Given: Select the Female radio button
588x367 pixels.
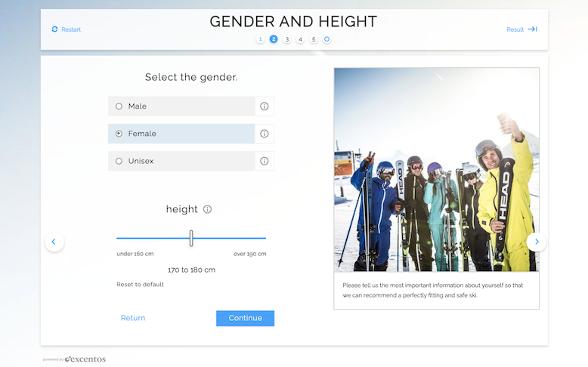Looking at the screenshot, I should (119, 134).
